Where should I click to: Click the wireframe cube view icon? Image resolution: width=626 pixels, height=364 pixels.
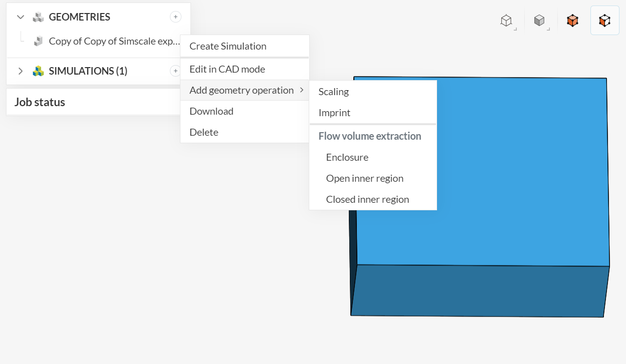coord(507,21)
